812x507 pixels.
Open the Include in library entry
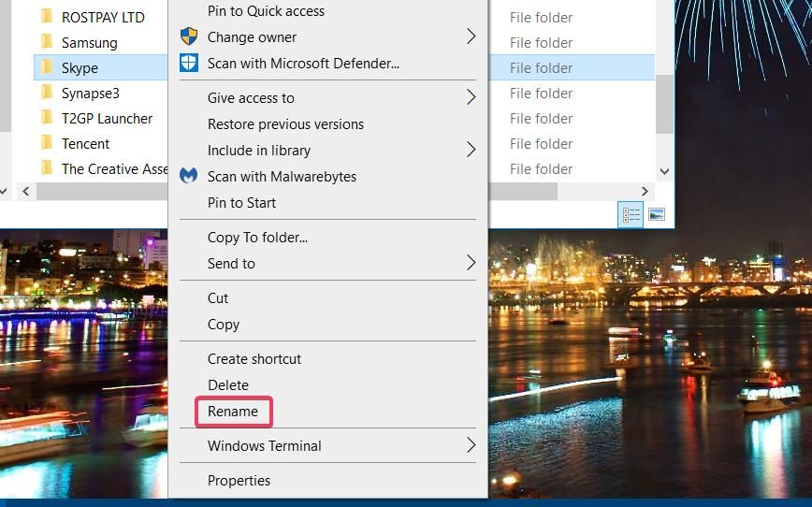click(x=259, y=151)
